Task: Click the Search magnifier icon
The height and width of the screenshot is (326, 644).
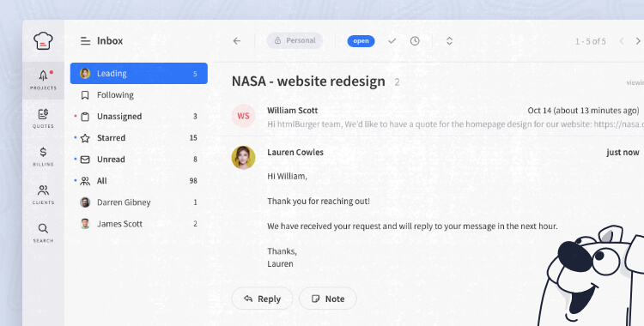Action: pyautogui.click(x=43, y=228)
